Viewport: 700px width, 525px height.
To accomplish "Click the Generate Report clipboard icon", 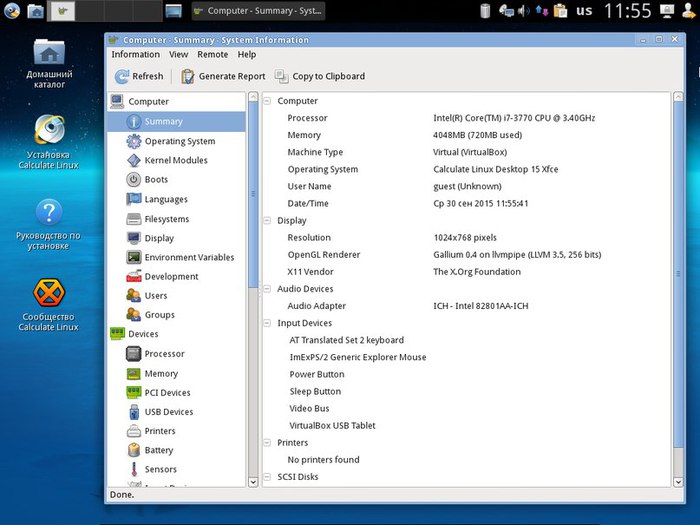I will [188, 76].
